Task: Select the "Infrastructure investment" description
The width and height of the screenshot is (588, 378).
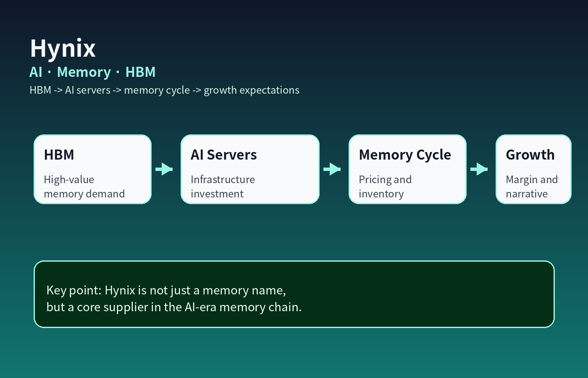Action: (x=223, y=186)
